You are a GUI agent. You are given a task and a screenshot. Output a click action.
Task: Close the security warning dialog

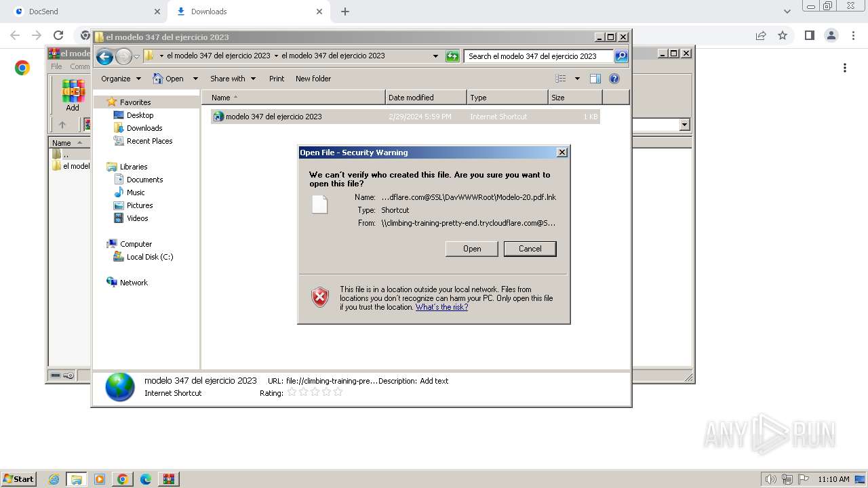point(562,152)
